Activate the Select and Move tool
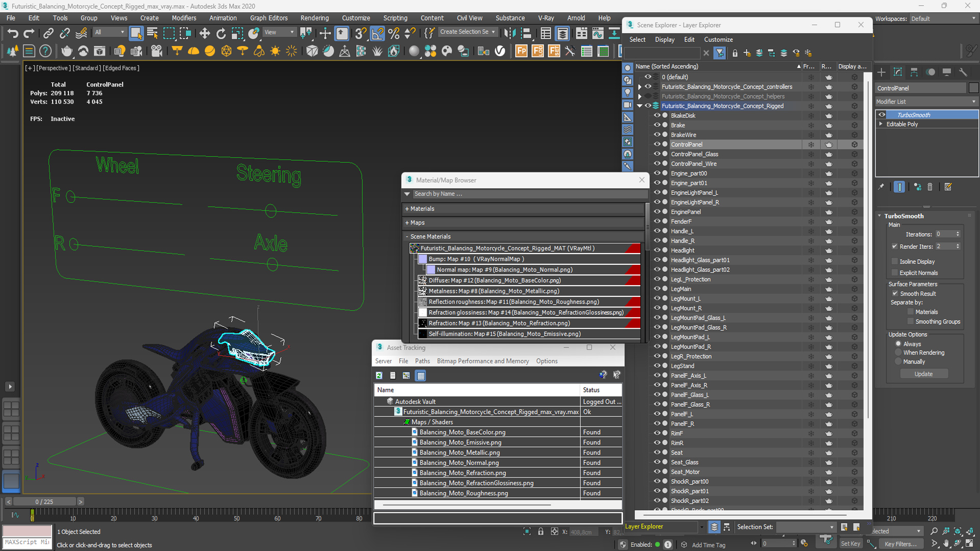 204,34
